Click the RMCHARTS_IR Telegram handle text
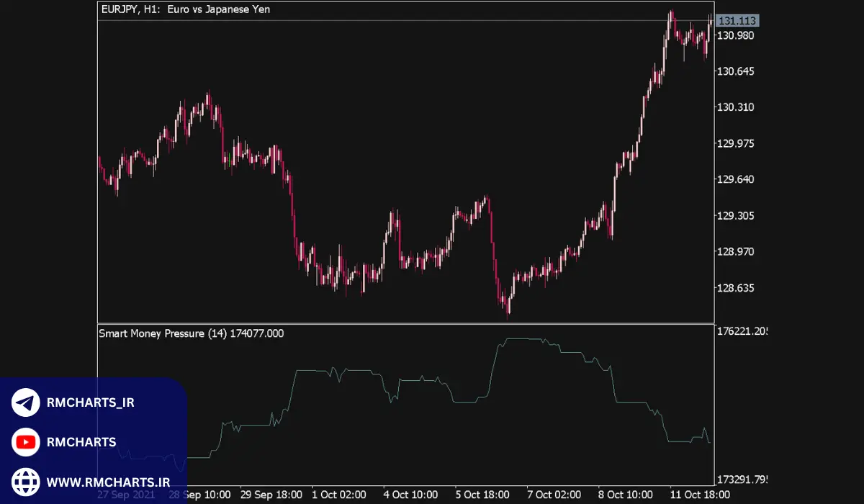 pyautogui.click(x=90, y=402)
